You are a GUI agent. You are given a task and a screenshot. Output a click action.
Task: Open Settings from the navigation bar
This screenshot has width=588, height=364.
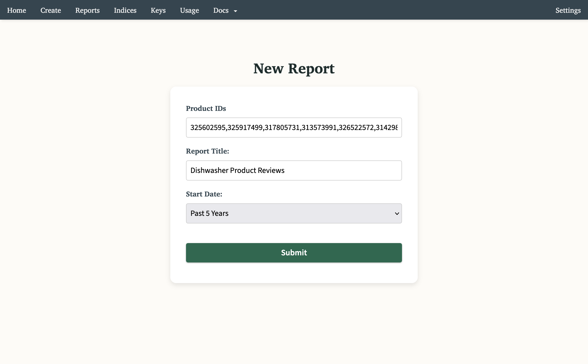(x=568, y=10)
